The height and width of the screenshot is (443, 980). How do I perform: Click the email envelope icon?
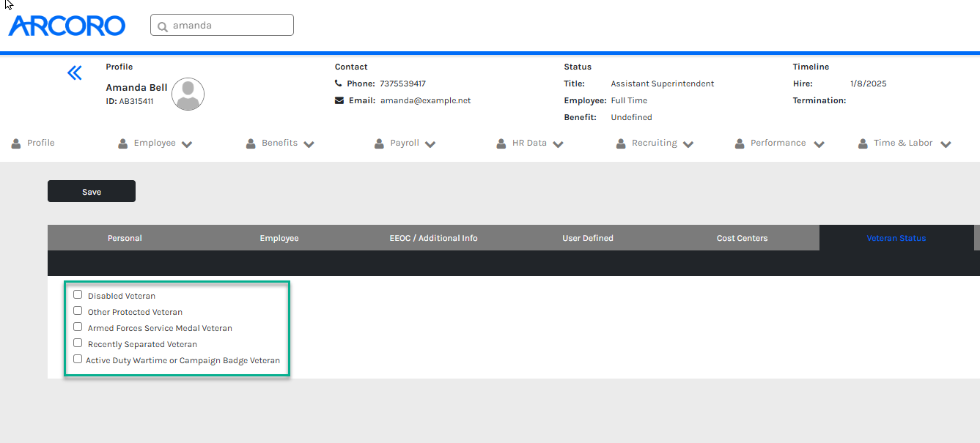click(339, 100)
